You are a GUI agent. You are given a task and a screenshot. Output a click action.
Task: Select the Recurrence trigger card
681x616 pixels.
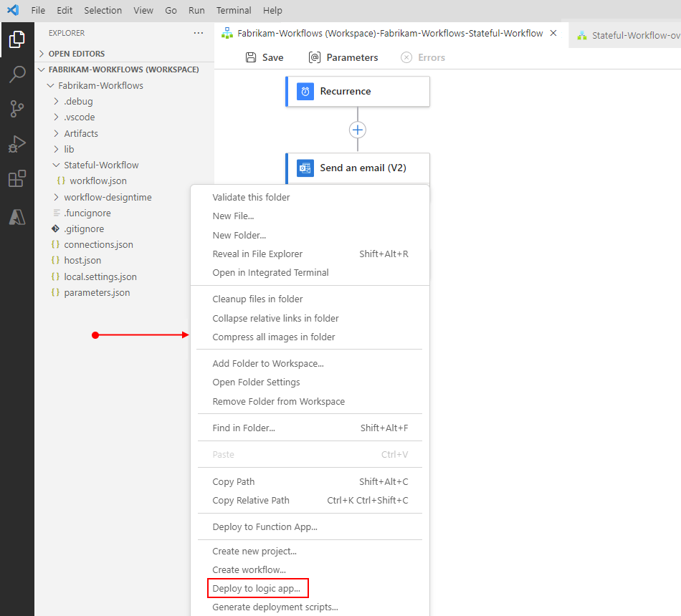(x=358, y=91)
